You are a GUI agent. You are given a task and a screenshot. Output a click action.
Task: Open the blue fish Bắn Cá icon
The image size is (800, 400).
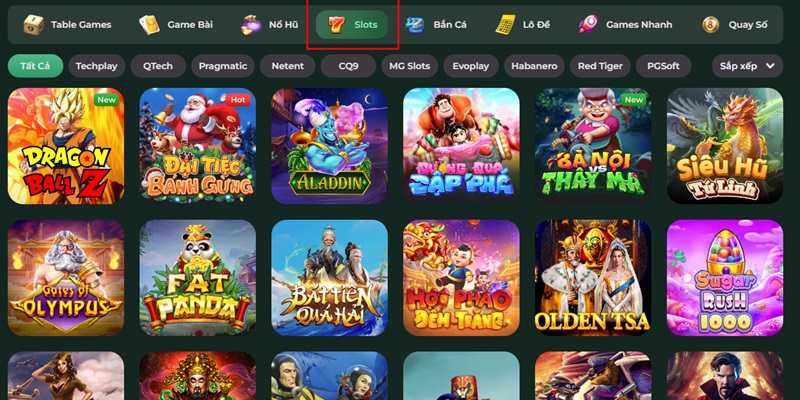pyautogui.click(x=415, y=24)
